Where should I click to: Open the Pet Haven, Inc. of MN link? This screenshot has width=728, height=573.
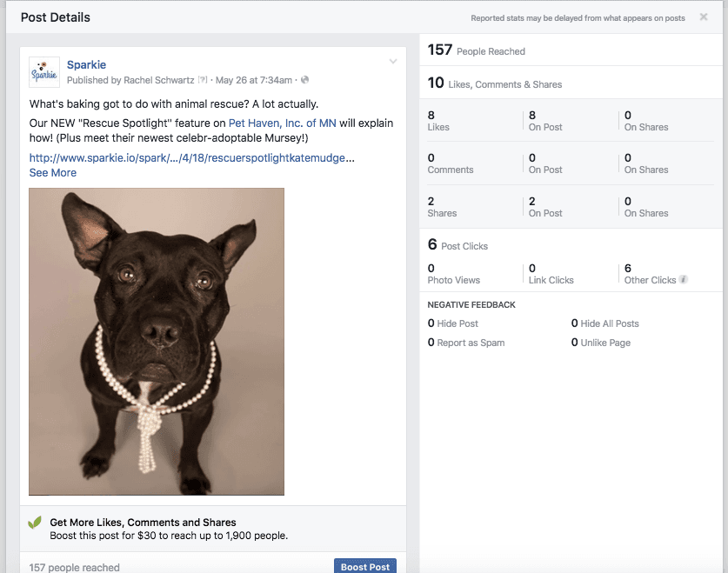(282, 123)
